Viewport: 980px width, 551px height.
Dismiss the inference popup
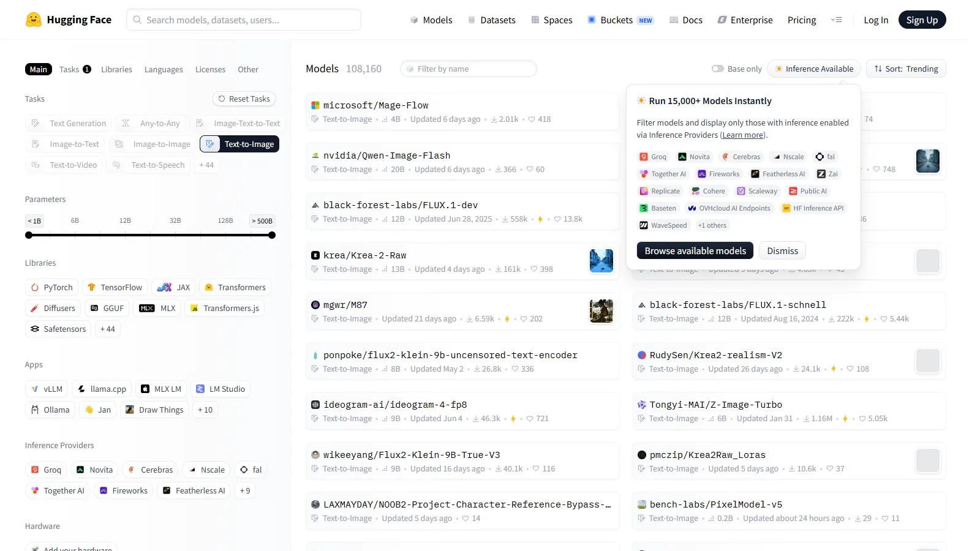[x=783, y=250]
